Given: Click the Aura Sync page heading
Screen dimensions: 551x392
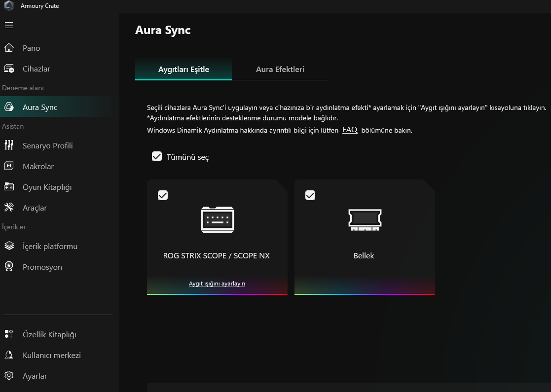Looking at the screenshot, I should (163, 30).
